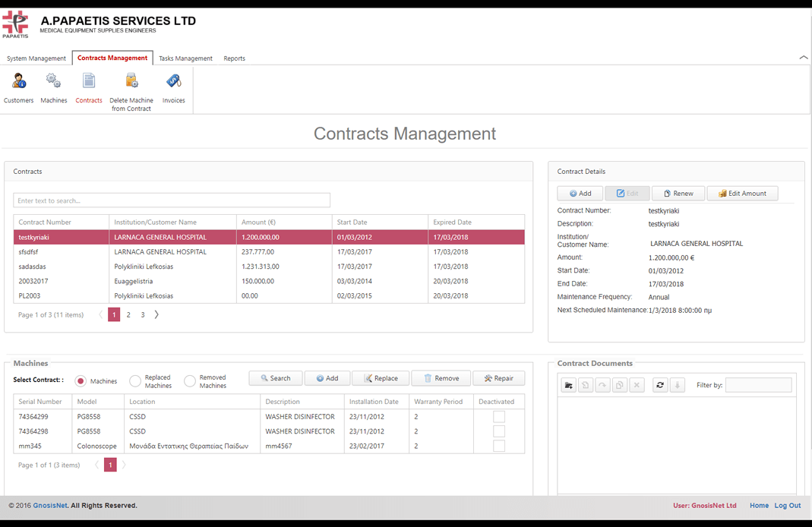This screenshot has width=812, height=527.
Task: Select the Replaced Machines radio option
Action: (135, 381)
